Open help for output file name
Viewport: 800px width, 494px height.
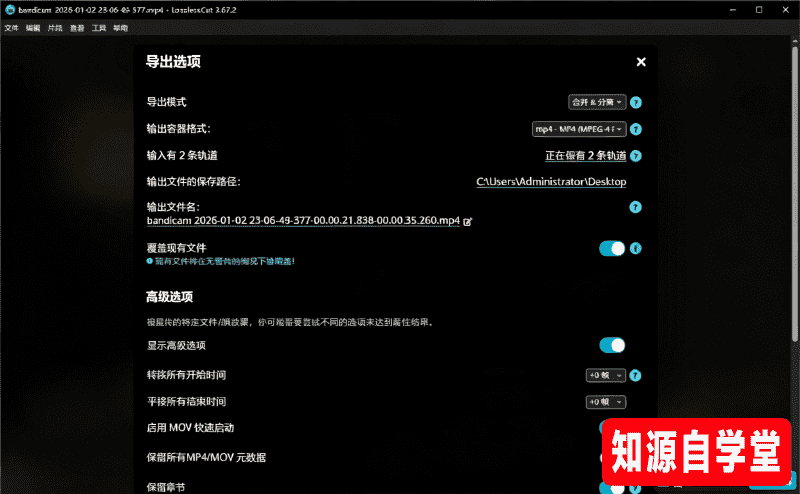pyautogui.click(x=635, y=207)
